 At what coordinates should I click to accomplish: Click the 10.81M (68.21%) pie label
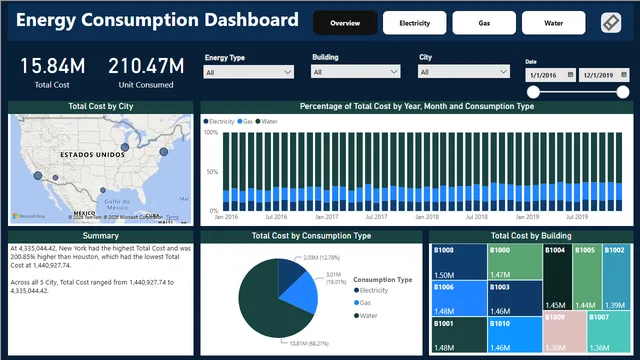click(309, 344)
